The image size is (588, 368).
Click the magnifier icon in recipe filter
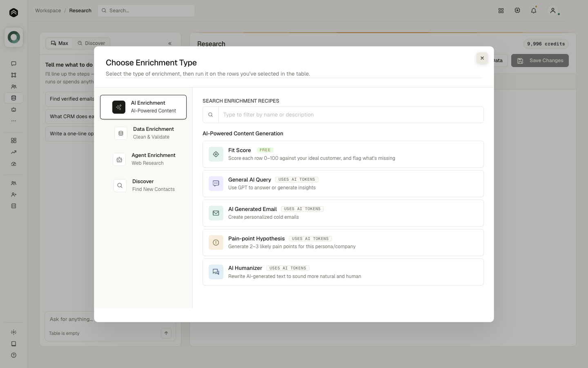click(x=211, y=115)
